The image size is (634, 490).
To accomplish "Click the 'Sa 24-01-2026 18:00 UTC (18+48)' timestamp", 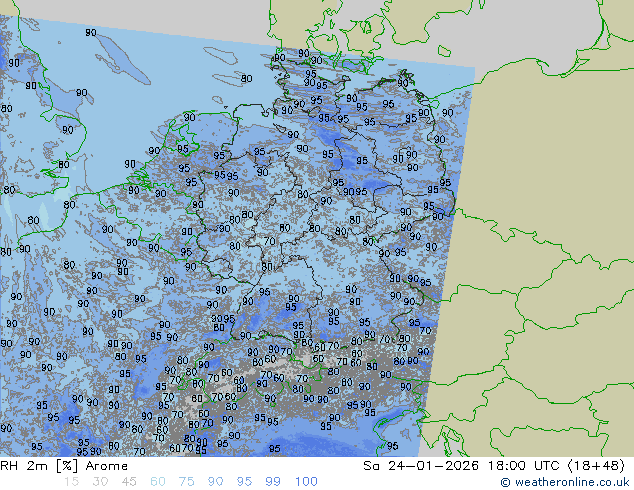I will [x=494, y=466].
